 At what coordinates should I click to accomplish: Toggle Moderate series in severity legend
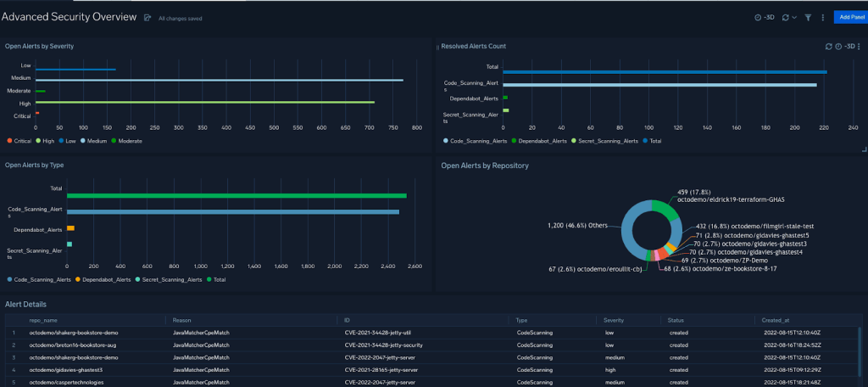(127, 141)
